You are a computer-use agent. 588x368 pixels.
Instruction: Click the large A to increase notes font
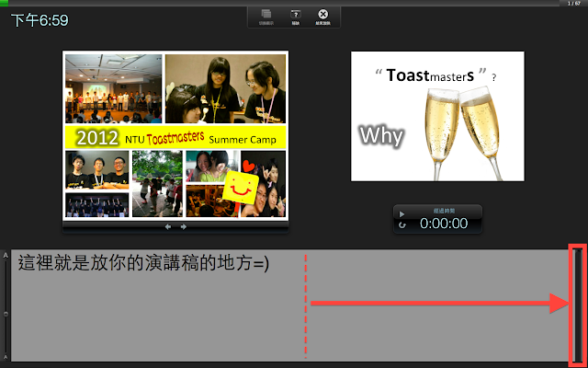[x=6, y=256]
